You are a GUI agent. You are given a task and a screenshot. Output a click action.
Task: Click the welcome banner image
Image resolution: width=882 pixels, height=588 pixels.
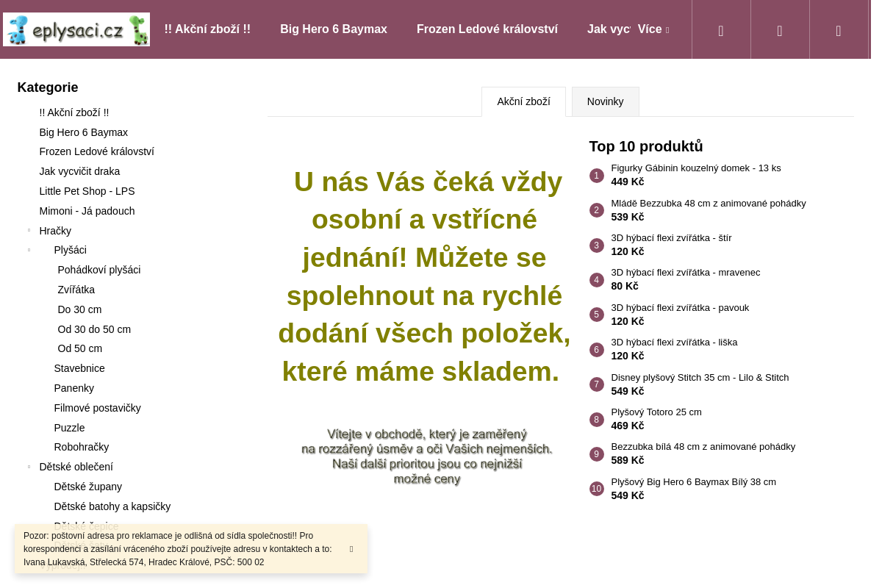[x=427, y=456]
